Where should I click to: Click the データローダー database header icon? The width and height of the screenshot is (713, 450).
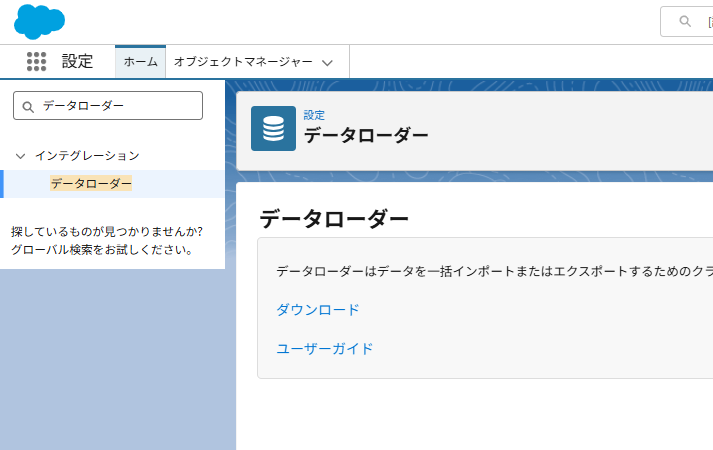tap(273, 128)
